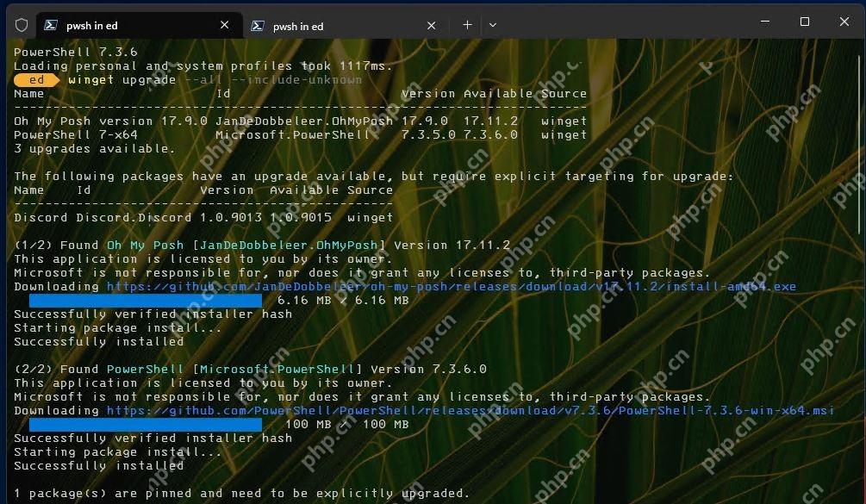Viewport: 866px width, 504px height.
Task: Click the 17.11.2 available version cell
Action: tap(490, 121)
